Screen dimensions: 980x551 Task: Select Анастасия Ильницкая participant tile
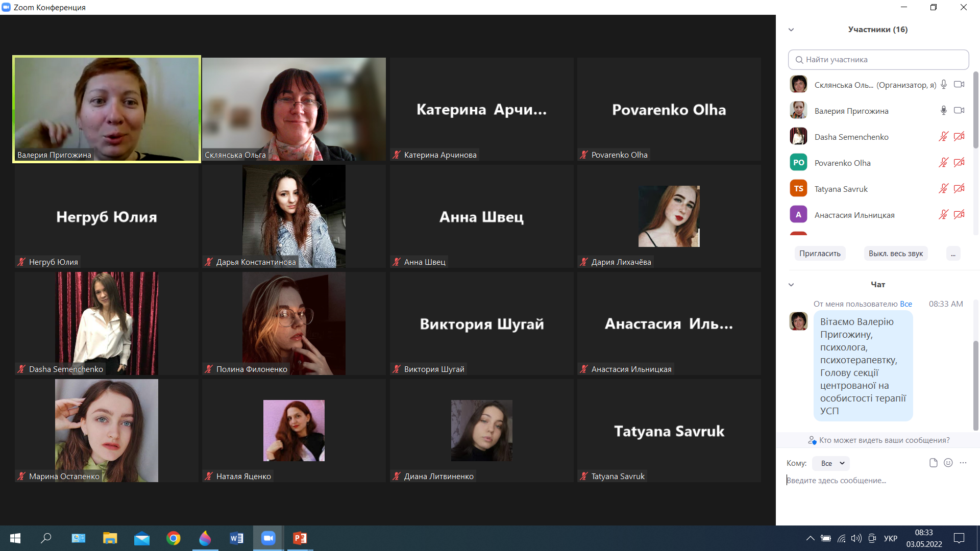point(669,323)
